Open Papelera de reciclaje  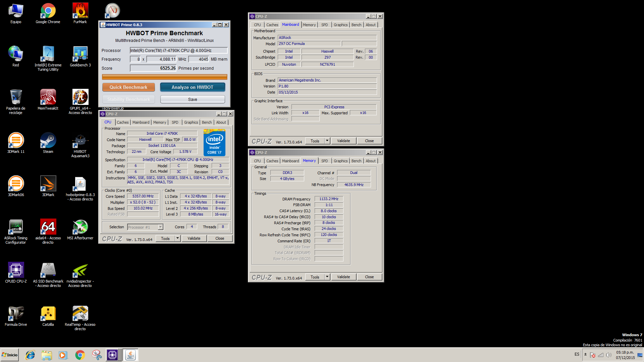tap(16, 102)
